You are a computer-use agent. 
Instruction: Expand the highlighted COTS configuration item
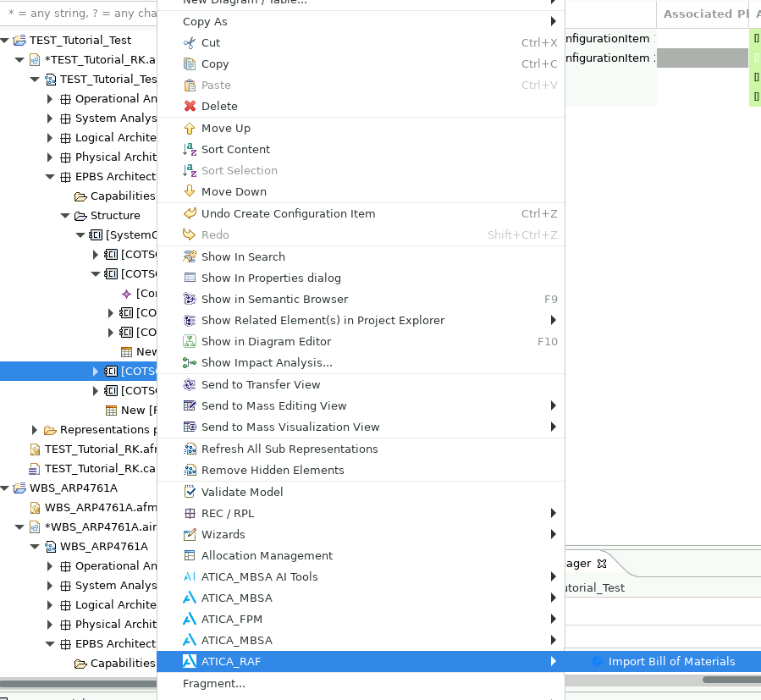(x=95, y=372)
